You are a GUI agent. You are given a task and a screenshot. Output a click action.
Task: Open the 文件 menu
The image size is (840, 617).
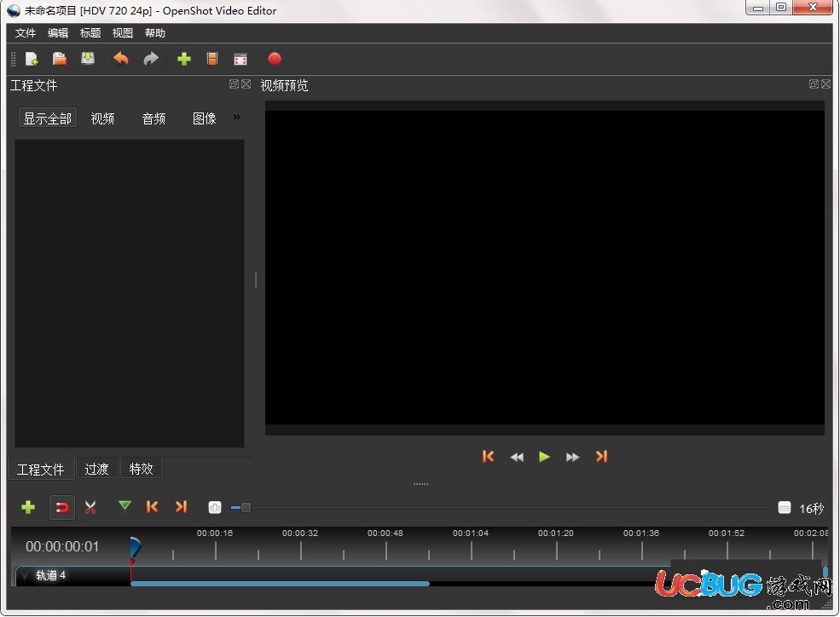click(26, 33)
